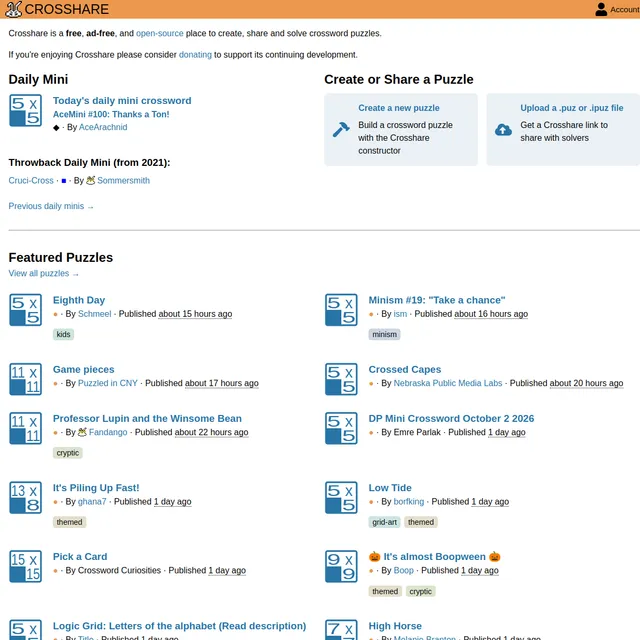The image size is (640, 640).
Task: Visit Schmeel's author page
Action: [94, 314]
